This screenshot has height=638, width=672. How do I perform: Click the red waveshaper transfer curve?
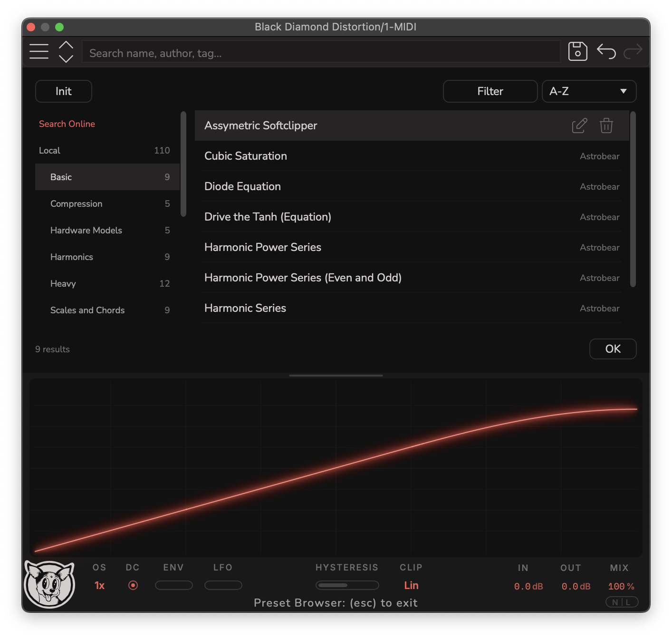(336, 467)
